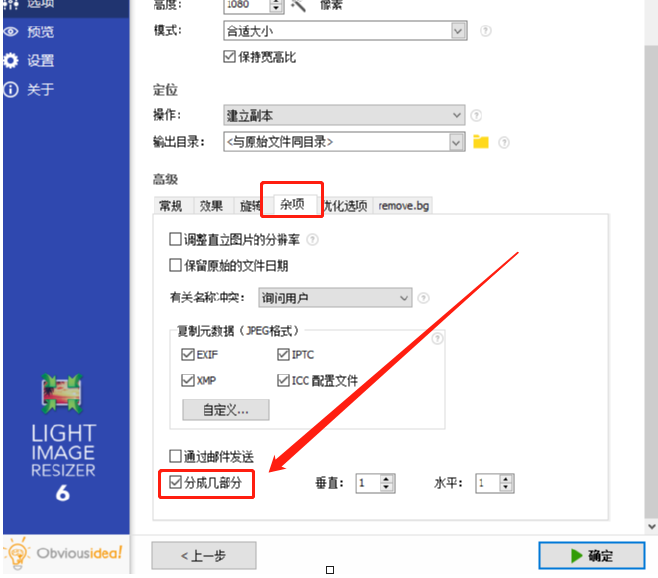Click the 自定义 custom metadata button

(x=226, y=410)
